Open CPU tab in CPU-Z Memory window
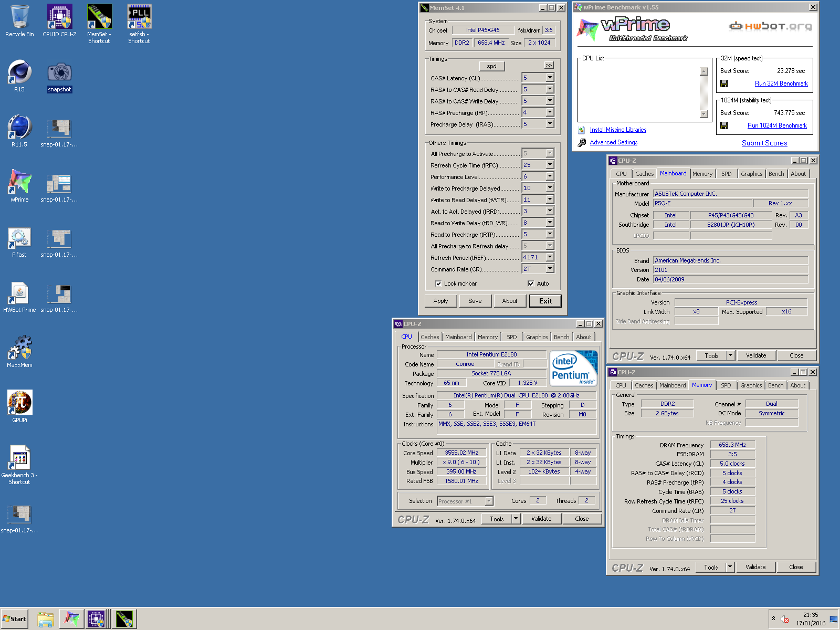 click(x=621, y=385)
